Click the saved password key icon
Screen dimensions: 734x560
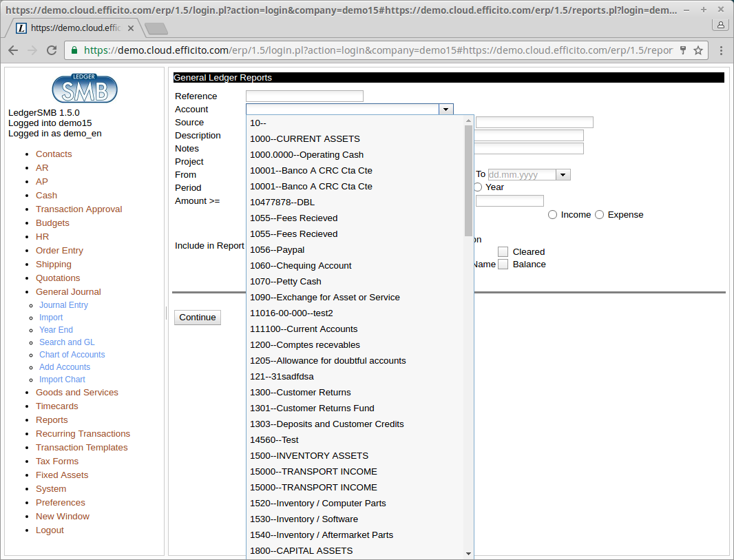[683, 50]
